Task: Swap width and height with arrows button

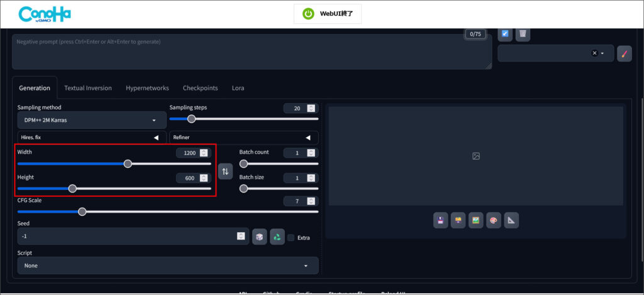Action: click(225, 171)
